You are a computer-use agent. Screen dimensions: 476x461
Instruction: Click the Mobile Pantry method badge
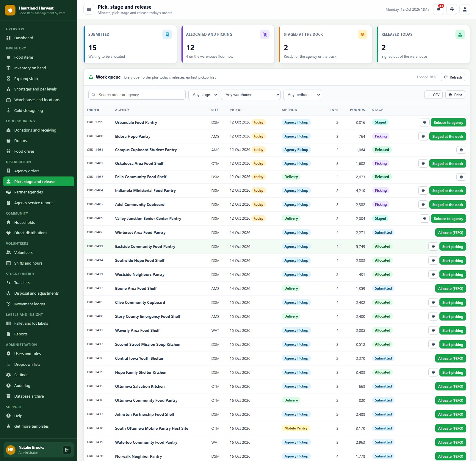pos(296,428)
